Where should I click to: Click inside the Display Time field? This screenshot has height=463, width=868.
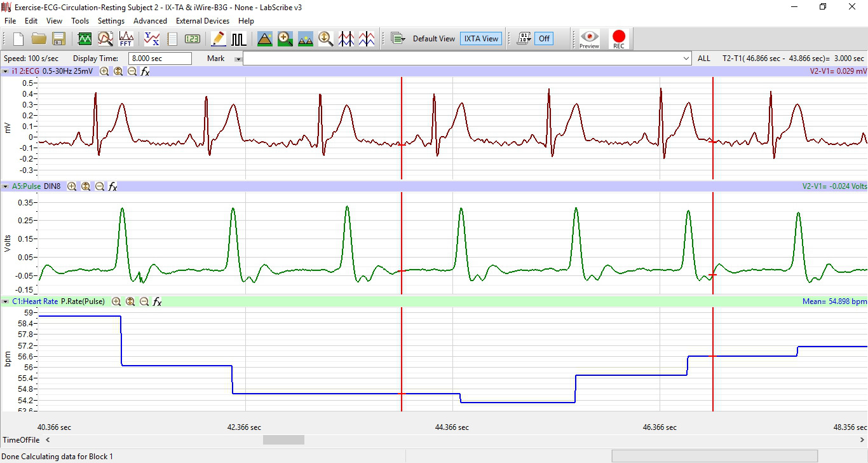159,58
